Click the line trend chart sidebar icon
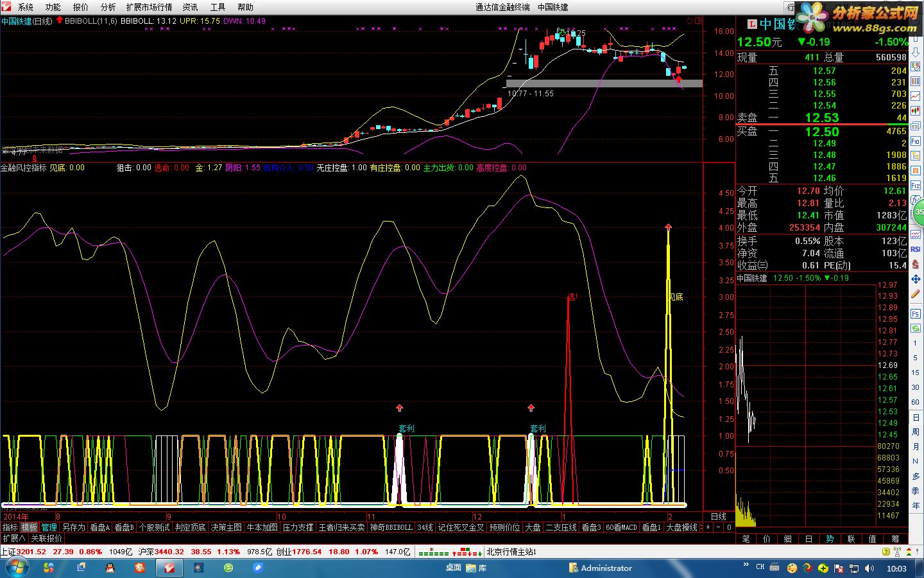This screenshot has width=924, height=578. [x=916, y=96]
